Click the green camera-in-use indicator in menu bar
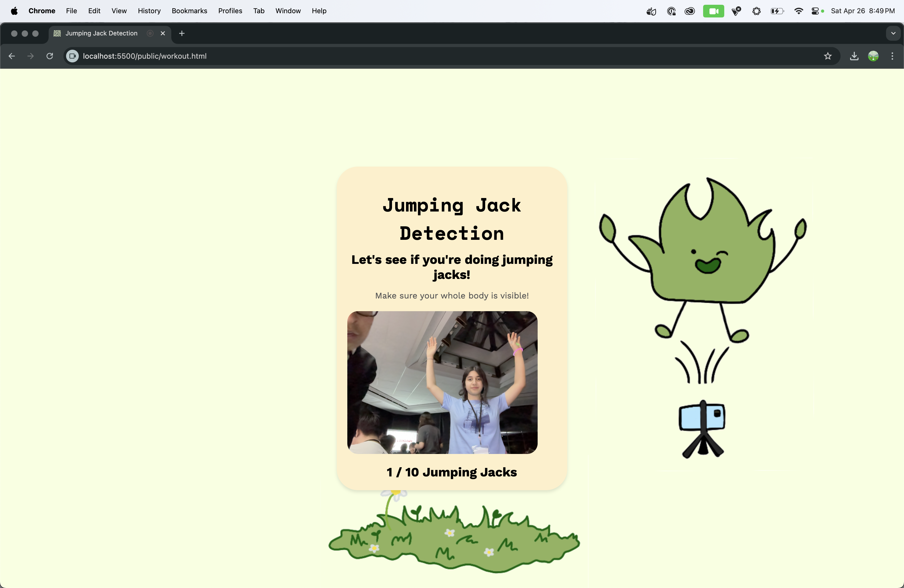 [713, 11]
